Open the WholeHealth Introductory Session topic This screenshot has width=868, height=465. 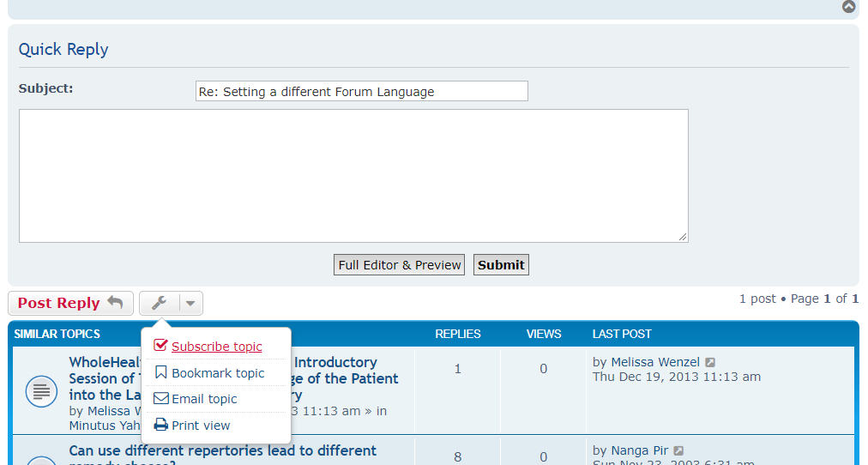pyautogui.click(x=233, y=378)
